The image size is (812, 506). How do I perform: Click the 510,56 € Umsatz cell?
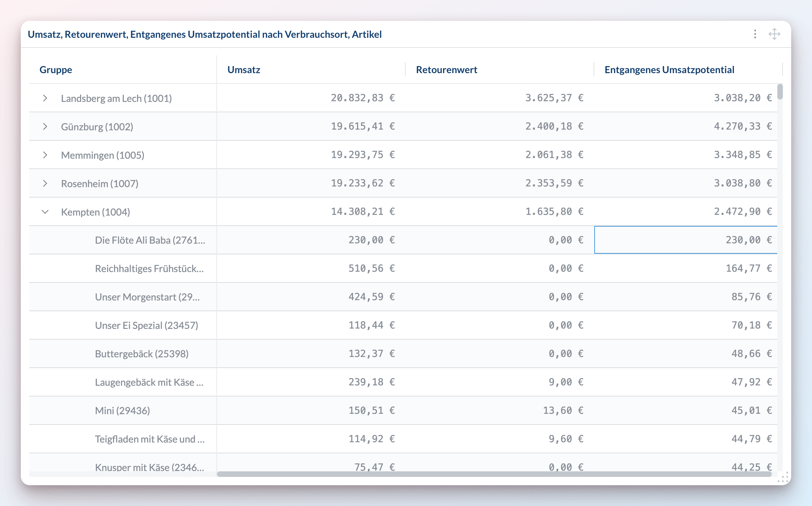pos(371,269)
